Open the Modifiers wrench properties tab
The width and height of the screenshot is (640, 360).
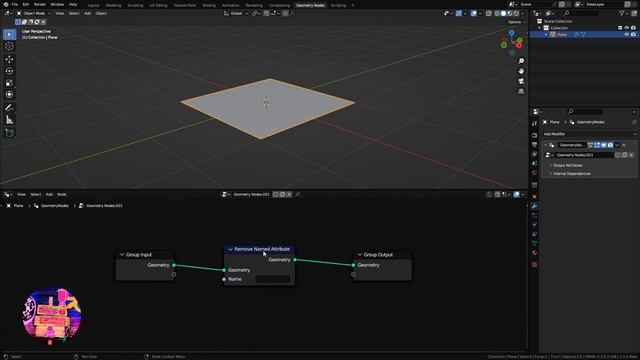pyautogui.click(x=534, y=206)
